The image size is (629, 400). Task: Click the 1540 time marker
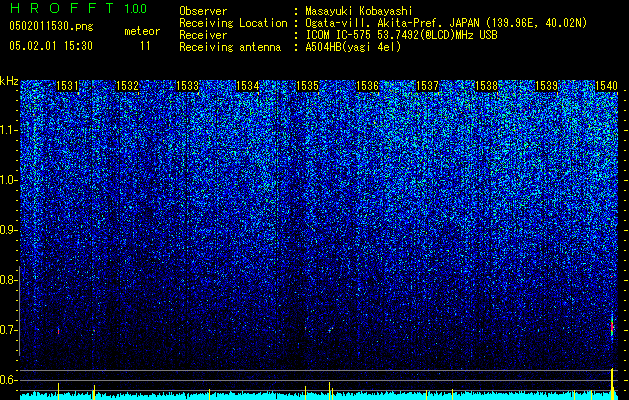coord(607,85)
